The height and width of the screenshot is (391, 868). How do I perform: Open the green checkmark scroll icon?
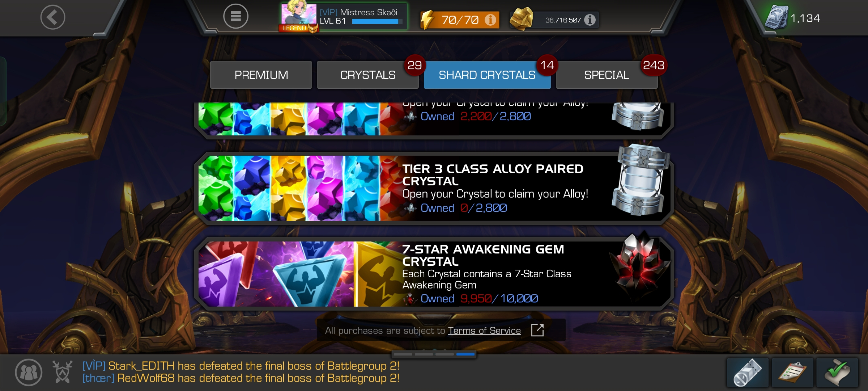(x=837, y=373)
